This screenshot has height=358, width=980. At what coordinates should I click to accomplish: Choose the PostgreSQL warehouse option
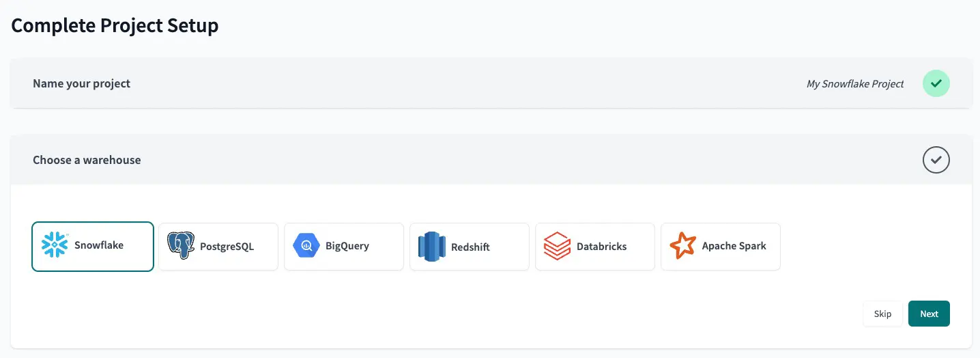tap(218, 247)
